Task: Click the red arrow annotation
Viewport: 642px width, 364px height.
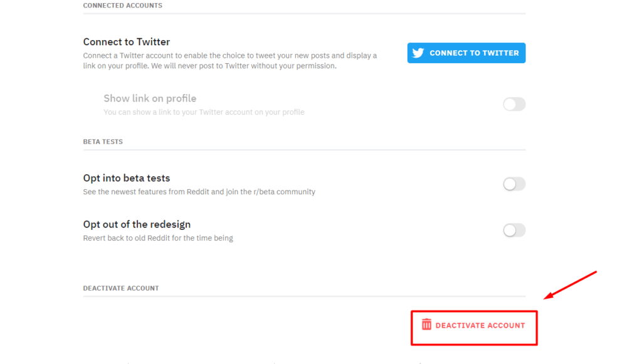Action: click(x=570, y=285)
